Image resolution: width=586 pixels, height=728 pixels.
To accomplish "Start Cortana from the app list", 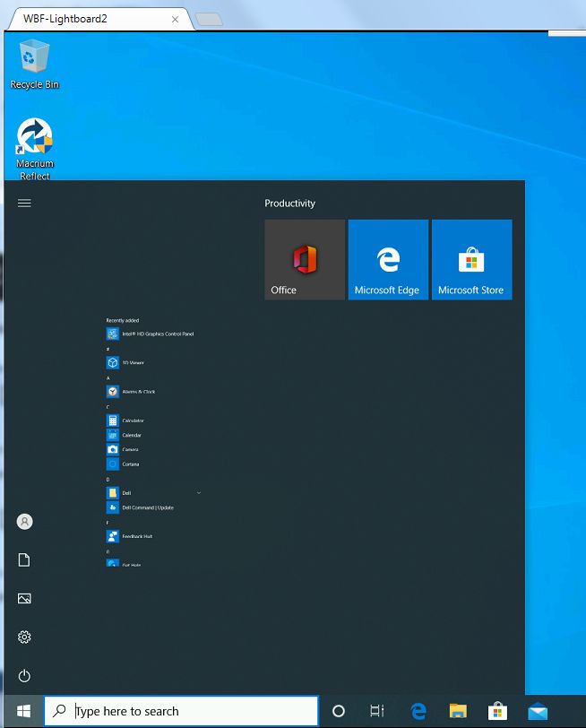I will [x=130, y=464].
